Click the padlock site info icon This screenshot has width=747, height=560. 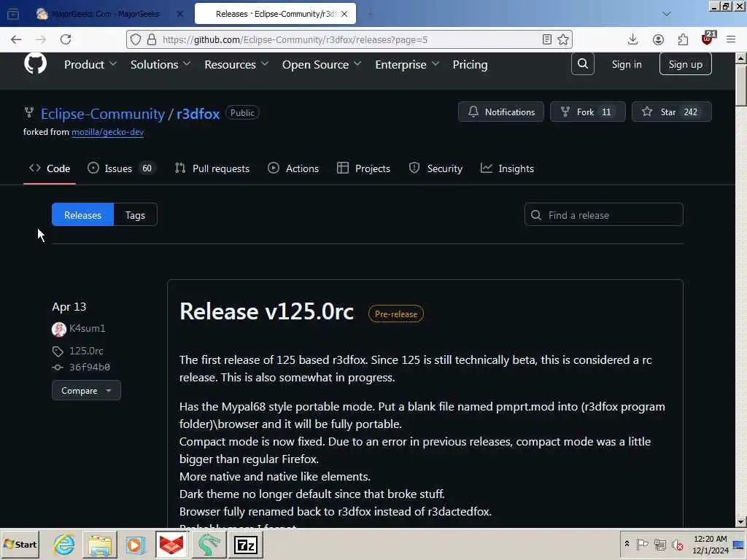point(152,39)
